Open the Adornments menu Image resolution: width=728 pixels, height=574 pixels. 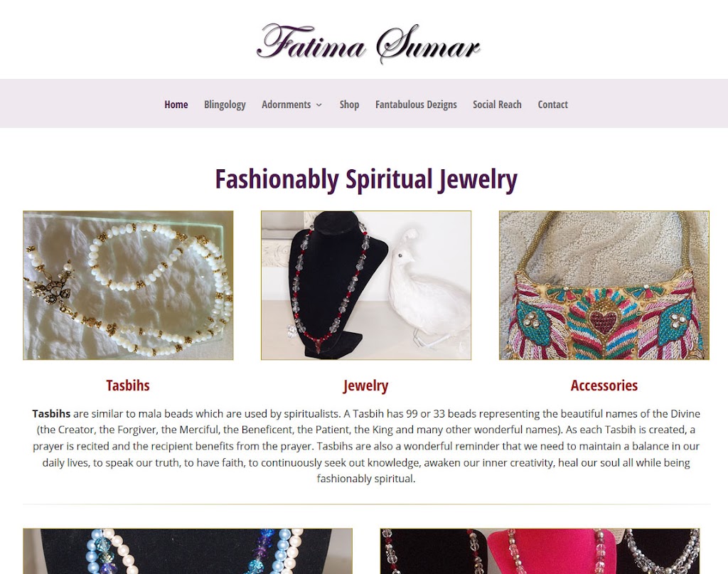(x=286, y=105)
